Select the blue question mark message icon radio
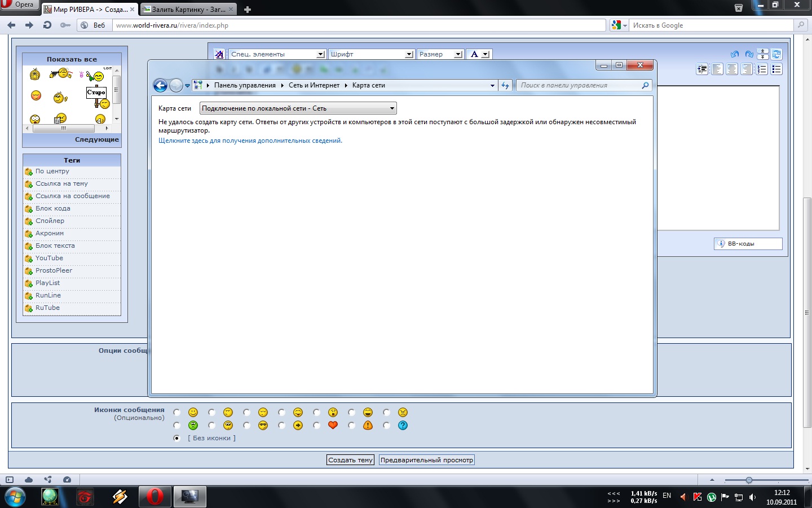 click(387, 426)
